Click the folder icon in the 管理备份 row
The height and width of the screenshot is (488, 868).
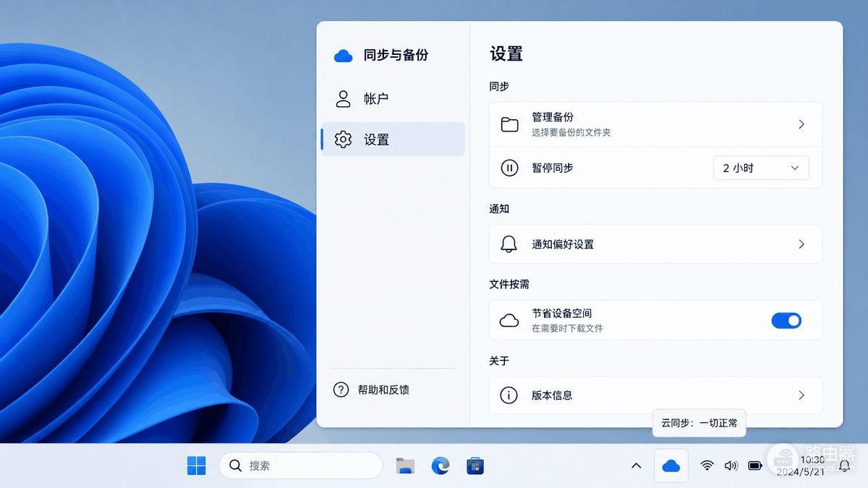(510, 124)
